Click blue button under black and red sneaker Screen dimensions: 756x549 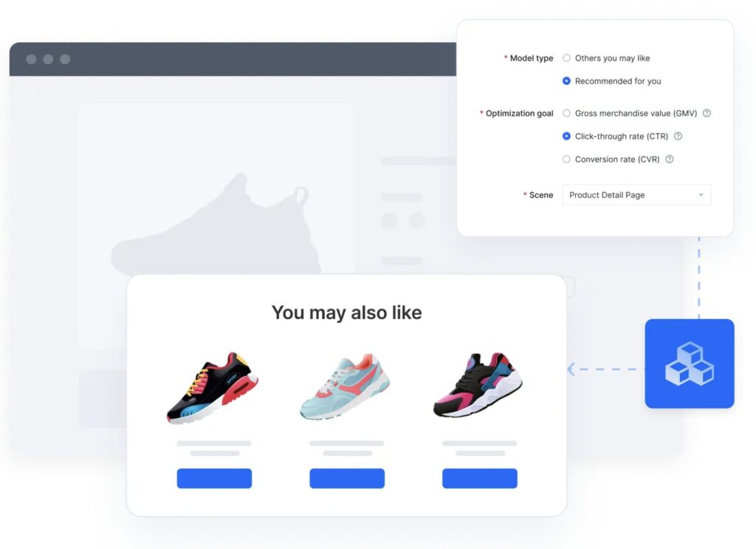pos(214,478)
